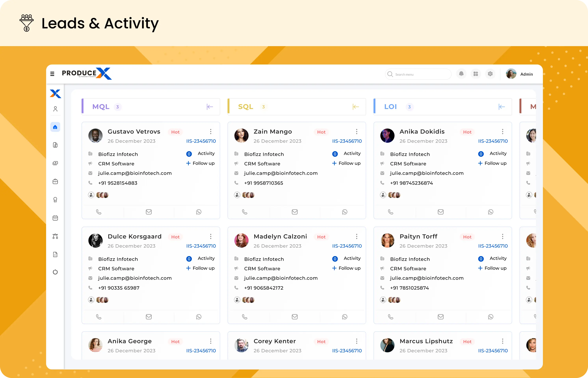Screen dimensions: 588x378
Task: Open the money cash icon in sidebar
Action: point(55,163)
